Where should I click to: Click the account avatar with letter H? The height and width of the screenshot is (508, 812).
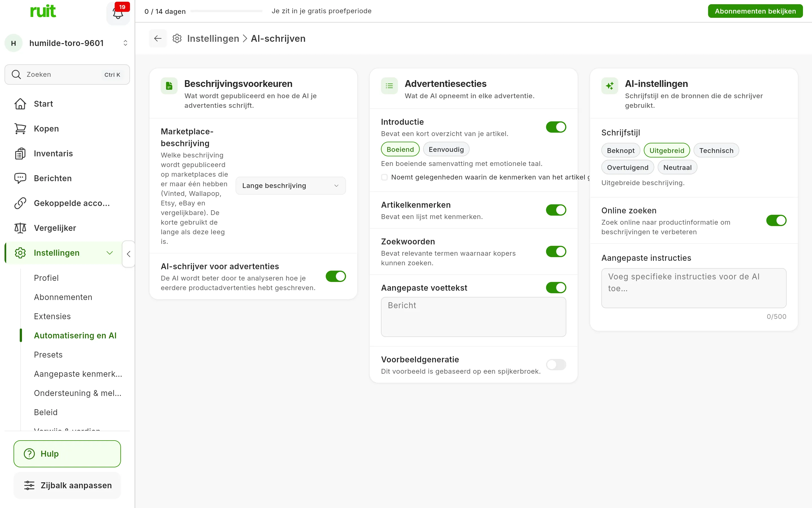[14, 43]
